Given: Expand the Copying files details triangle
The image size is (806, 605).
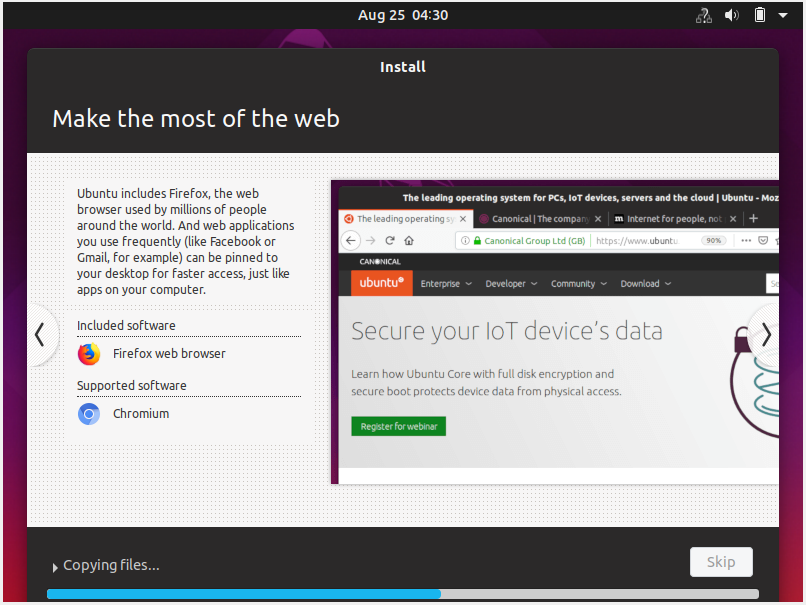Looking at the screenshot, I should pyautogui.click(x=55, y=567).
